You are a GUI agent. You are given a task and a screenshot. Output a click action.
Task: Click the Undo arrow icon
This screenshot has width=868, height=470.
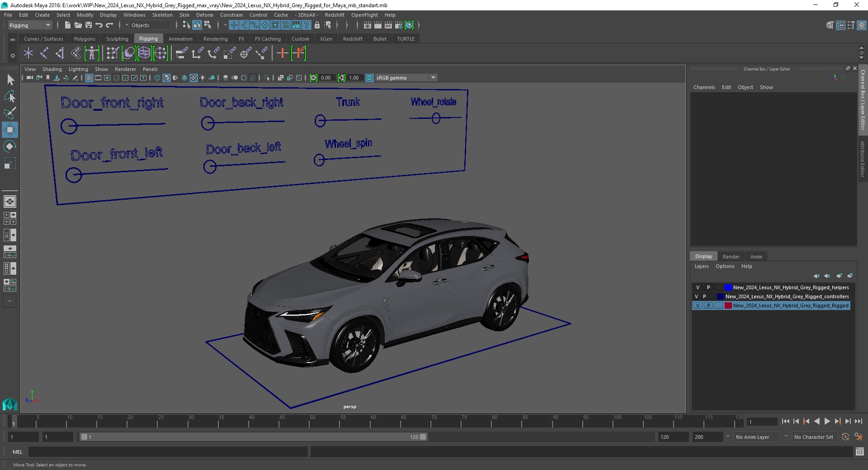pyautogui.click(x=99, y=25)
